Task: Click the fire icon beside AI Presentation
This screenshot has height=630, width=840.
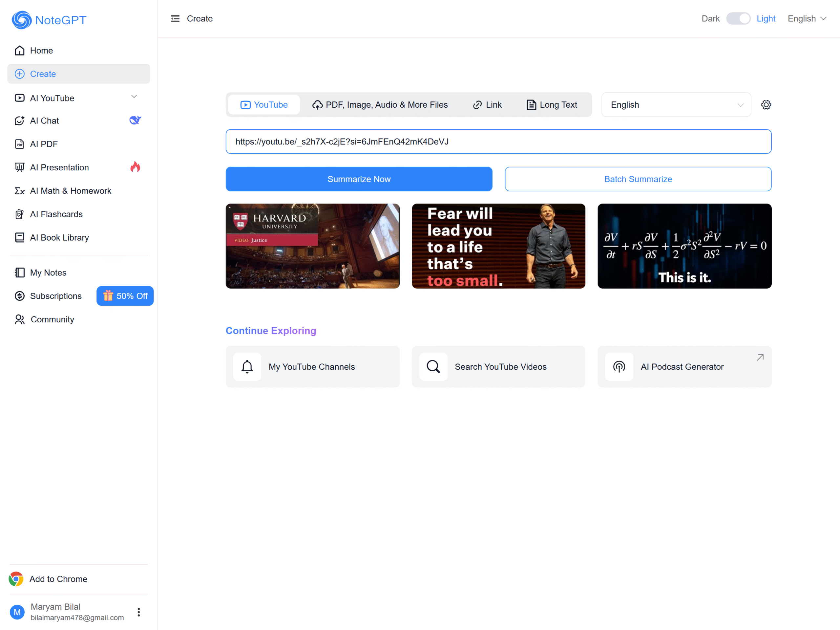Action: pos(135,167)
